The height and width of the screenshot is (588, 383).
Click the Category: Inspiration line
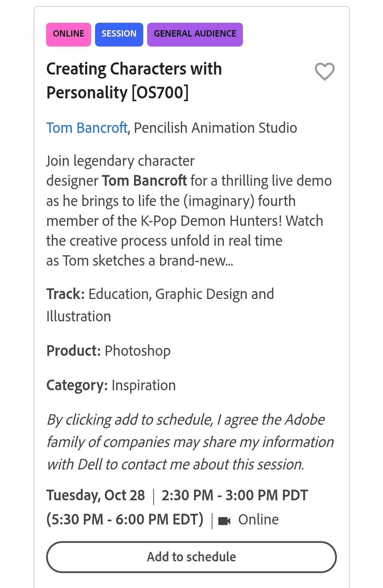point(111,385)
